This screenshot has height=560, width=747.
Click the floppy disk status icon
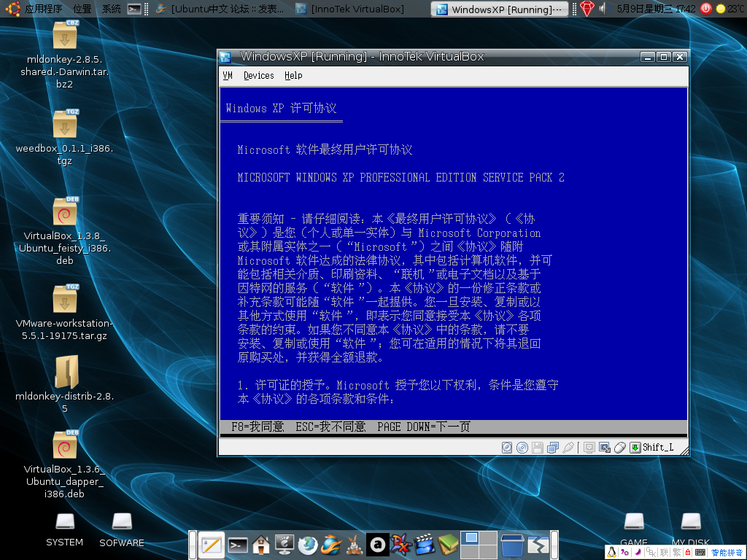pyautogui.click(x=538, y=448)
